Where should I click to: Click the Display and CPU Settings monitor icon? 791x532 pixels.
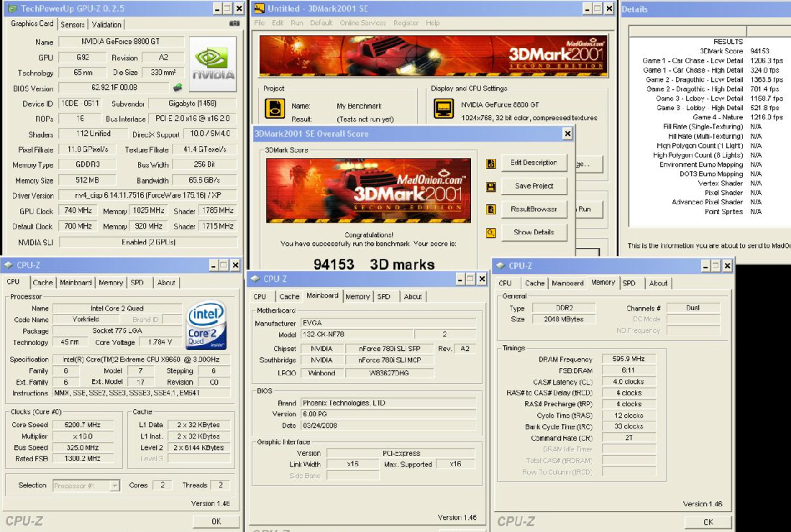coord(444,108)
